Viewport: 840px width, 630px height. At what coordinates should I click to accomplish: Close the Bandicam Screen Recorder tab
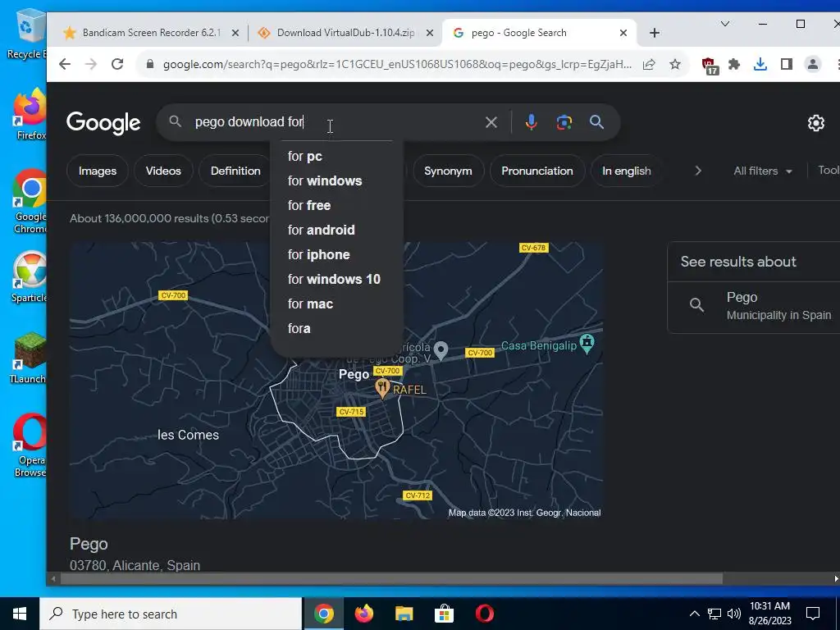(235, 33)
